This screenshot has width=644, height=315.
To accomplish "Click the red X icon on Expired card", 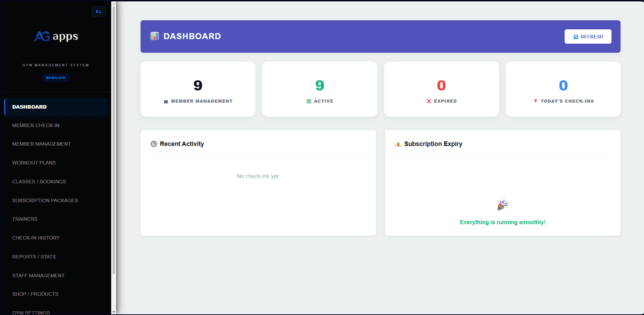I will tap(429, 101).
